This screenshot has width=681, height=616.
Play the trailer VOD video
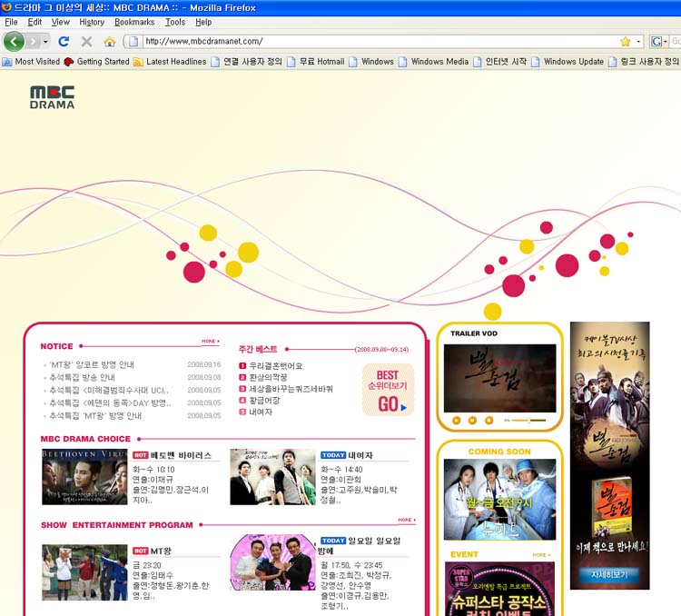point(456,421)
